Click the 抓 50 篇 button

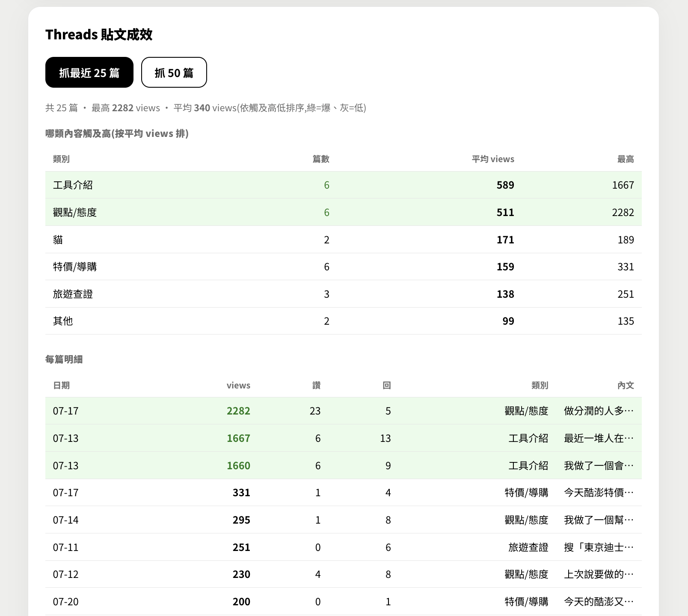pyautogui.click(x=174, y=72)
